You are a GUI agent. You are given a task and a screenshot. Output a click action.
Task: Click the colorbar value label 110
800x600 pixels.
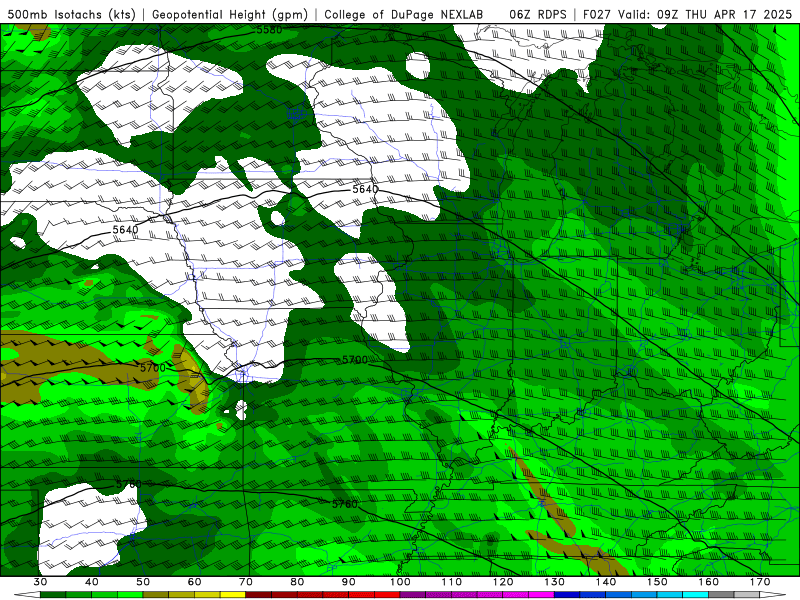[x=452, y=582]
